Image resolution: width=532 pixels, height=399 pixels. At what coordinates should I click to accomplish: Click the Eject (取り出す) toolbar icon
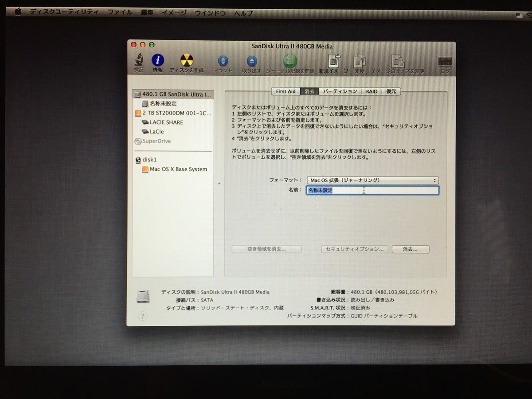[251, 61]
